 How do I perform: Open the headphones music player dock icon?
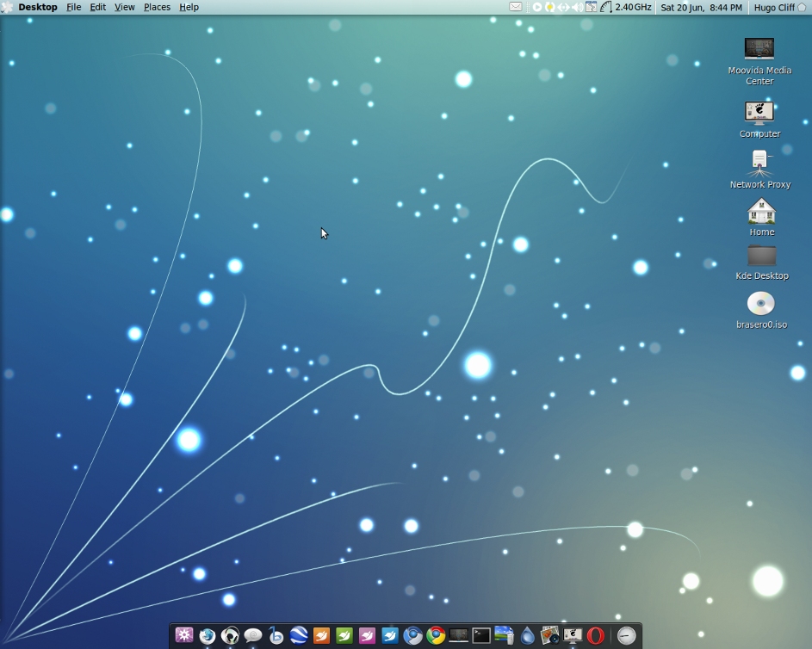tap(230, 635)
